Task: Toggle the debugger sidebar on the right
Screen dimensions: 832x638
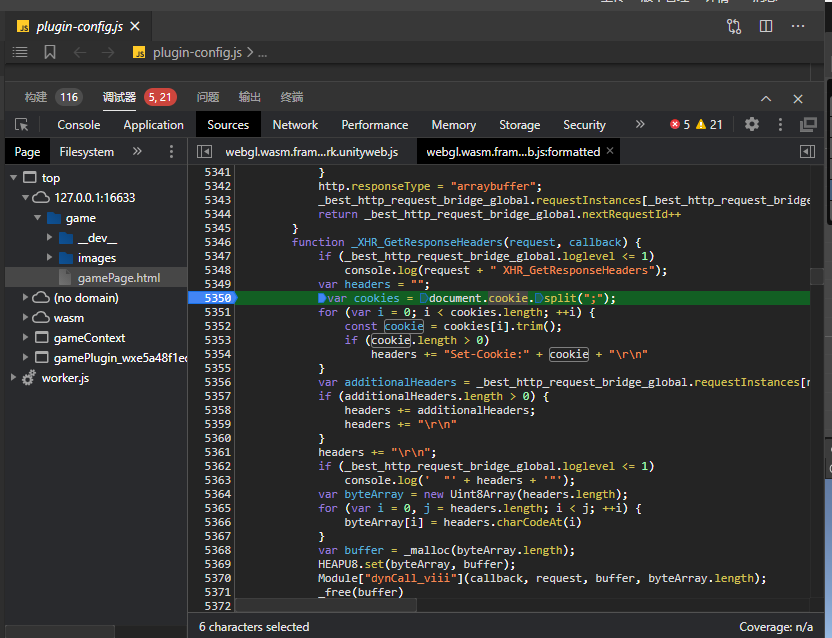Action: (x=807, y=152)
